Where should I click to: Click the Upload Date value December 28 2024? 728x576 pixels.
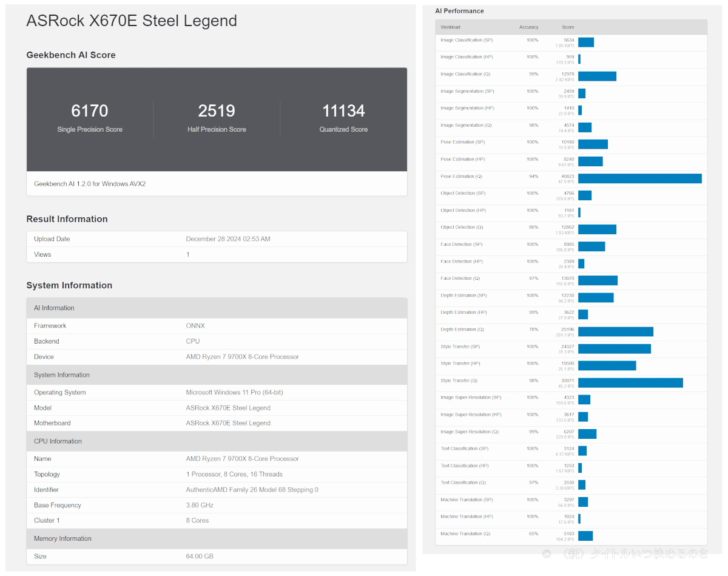[228, 239]
